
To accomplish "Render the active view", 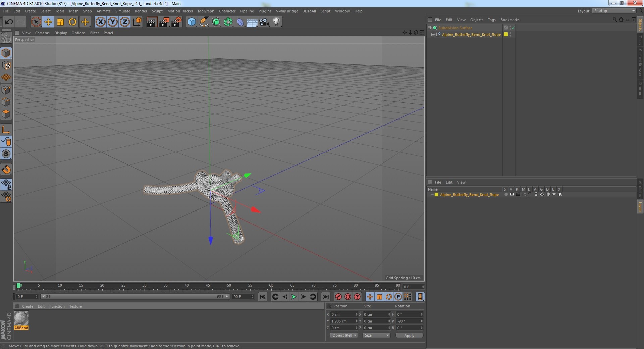I will [x=152, y=22].
